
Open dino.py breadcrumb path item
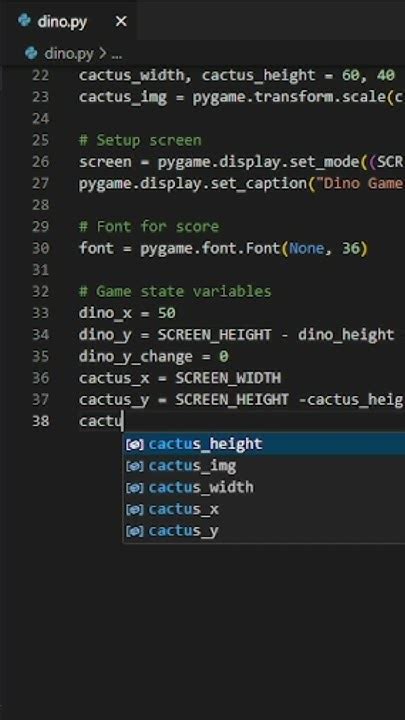[x=68, y=54]
